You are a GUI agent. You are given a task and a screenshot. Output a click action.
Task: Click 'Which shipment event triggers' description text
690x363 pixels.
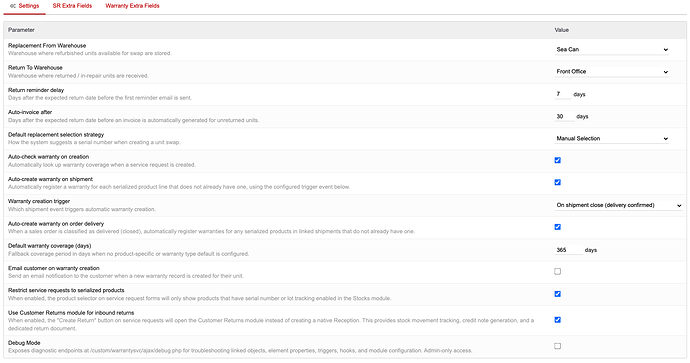coord(82,209)
